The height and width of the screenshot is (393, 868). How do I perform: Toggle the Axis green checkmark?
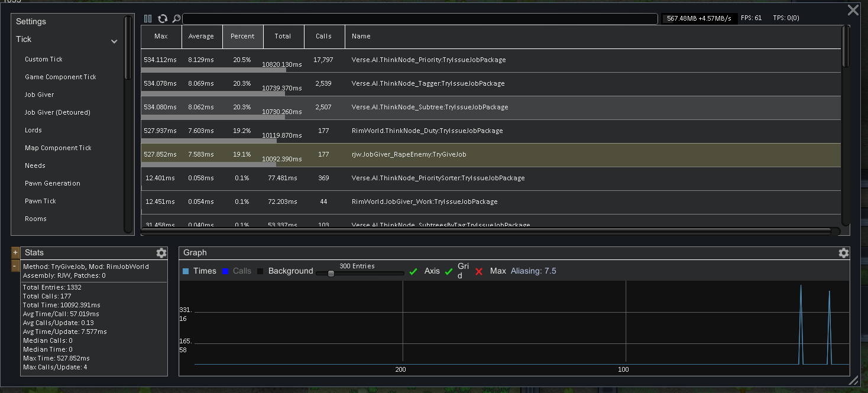(x=413, y=271)
